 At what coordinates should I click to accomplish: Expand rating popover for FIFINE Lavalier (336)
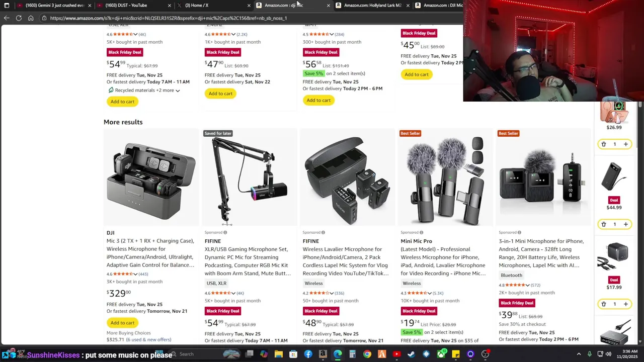[x=332, y=293]
